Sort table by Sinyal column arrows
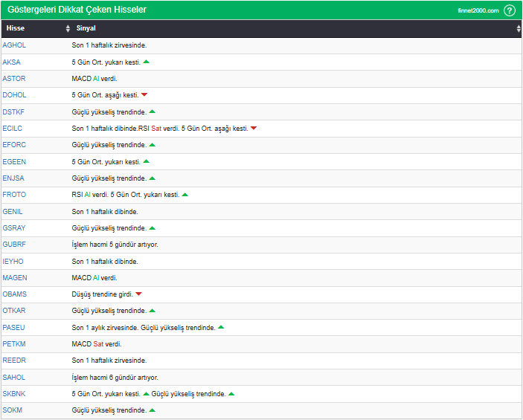523x420 pixels. click(519, 29)
